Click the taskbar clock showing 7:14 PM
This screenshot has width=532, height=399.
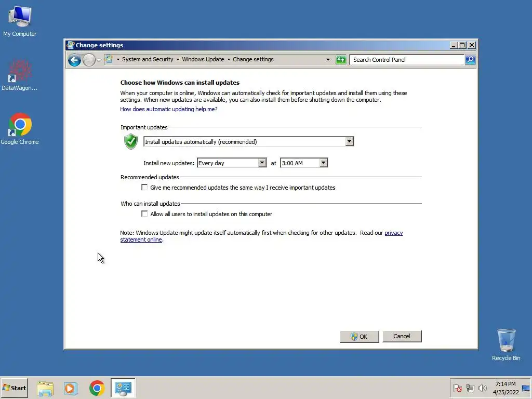tap(506, 388)
